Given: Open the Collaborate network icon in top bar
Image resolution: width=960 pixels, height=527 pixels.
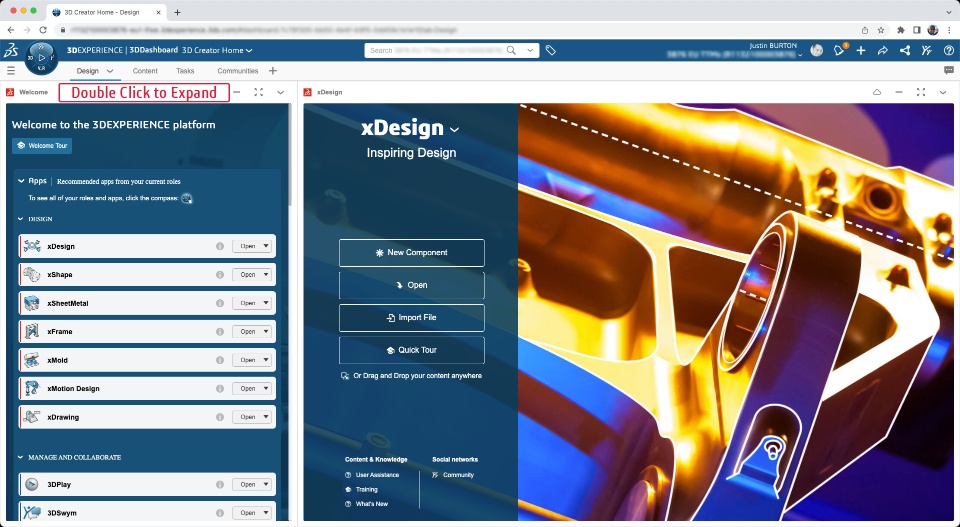Looking at the screenshot, I should point(904,51).
